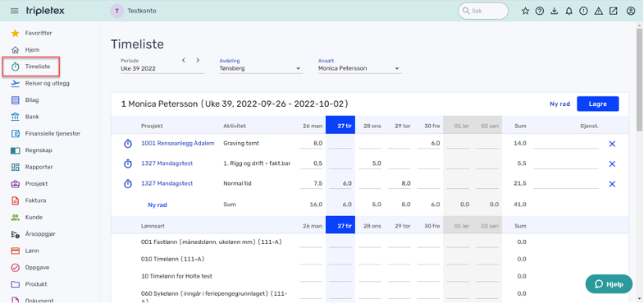Go to Bilag in the sidebar
The height and width of the screenshot is (304, 644).
[26, 100]
